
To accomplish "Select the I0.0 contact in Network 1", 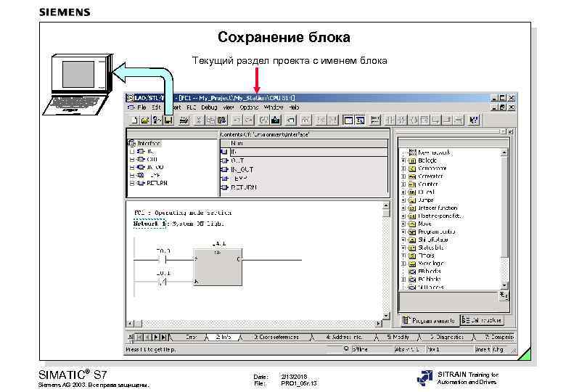I will tap(163, 260).
